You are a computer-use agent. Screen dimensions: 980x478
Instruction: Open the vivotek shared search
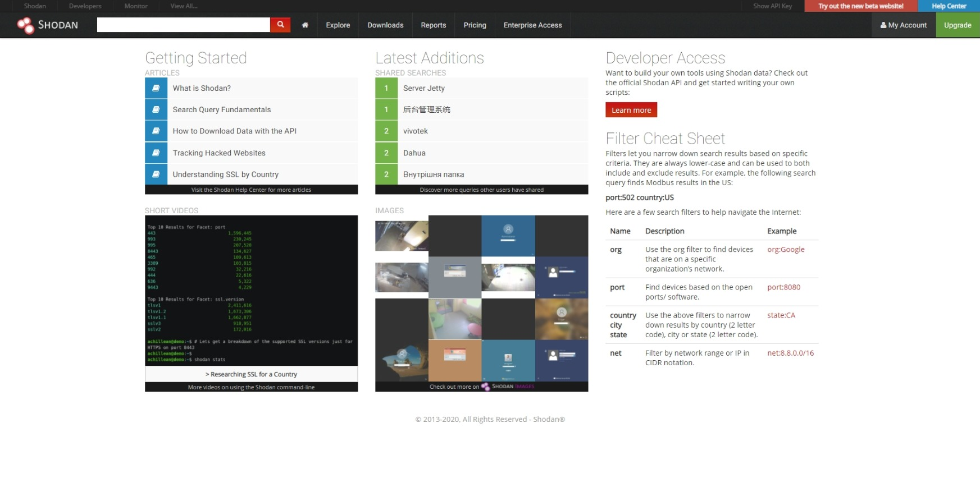(416, 131)
